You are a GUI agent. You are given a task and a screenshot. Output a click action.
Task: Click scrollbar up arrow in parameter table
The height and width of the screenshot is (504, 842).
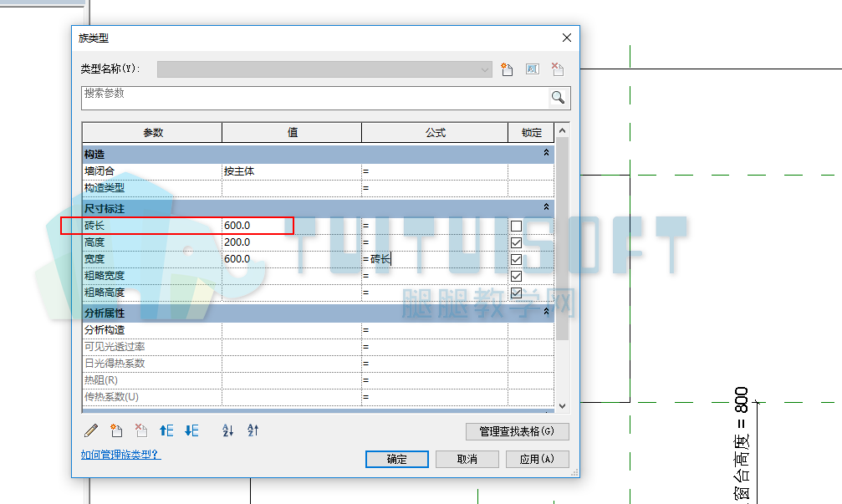tap(562, 130)
